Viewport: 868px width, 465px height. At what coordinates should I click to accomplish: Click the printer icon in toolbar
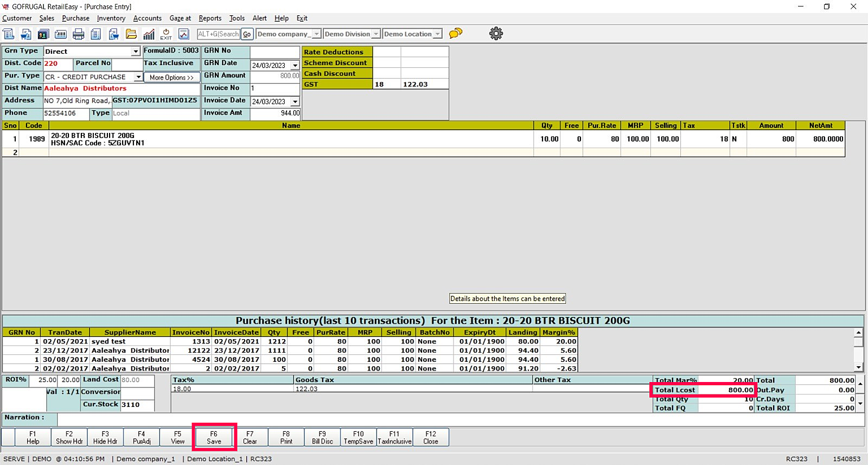point(78,34)
